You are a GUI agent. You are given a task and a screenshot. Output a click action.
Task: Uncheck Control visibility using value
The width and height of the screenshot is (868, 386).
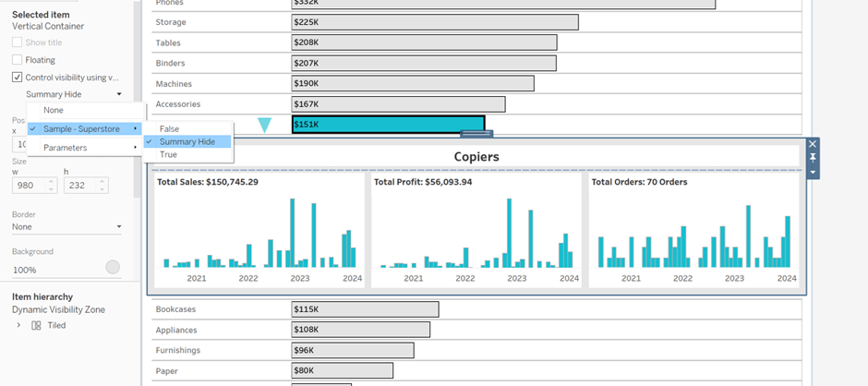coord(18,78)
